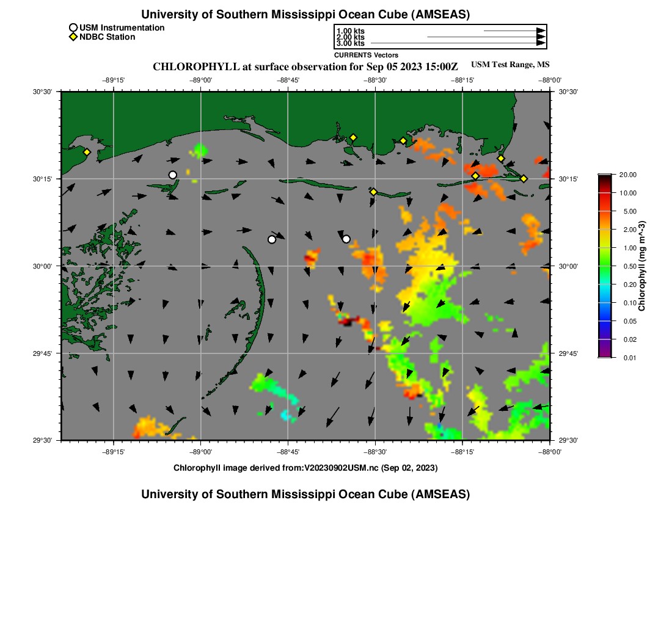Viewport: 672px width, 641px height.
Task: Click the easternmost USM instrumentation circle on map
Action: pyautogui.click(x=346, y=239)
